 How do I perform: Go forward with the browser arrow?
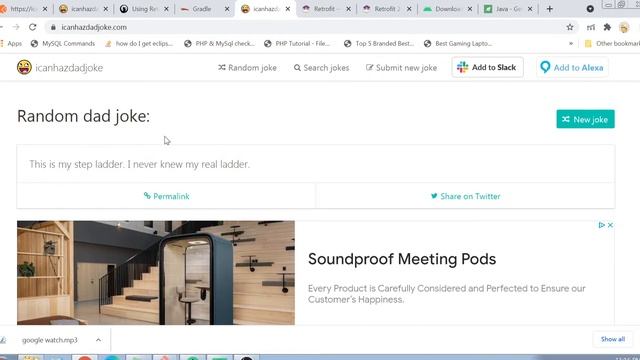pyautogui.click(x=16, y=27)
